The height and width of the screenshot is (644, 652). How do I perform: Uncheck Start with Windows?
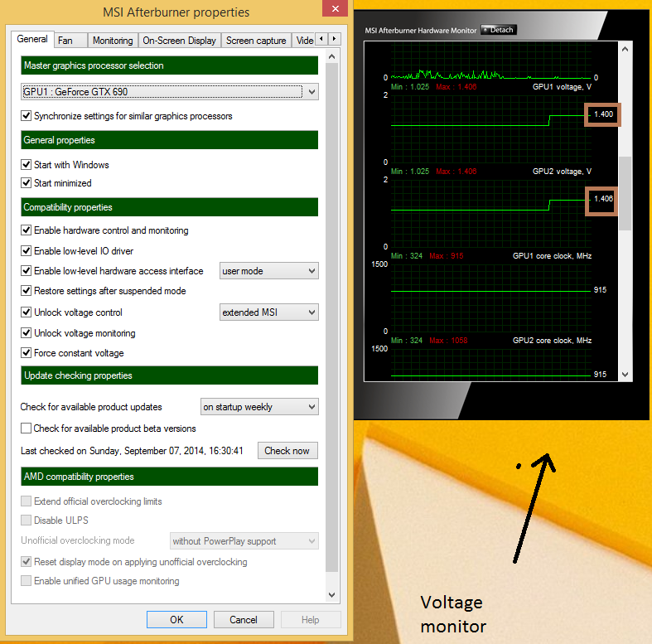tap(27, 165)
